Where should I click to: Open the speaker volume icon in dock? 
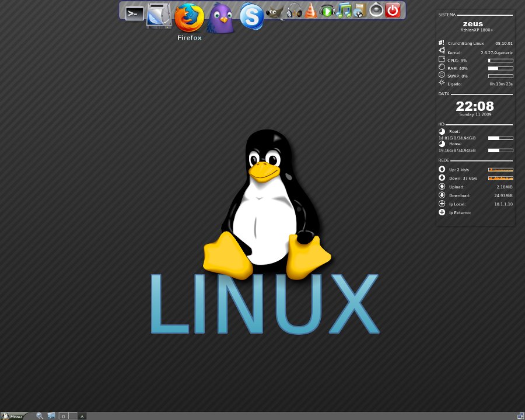coord(376,10)
